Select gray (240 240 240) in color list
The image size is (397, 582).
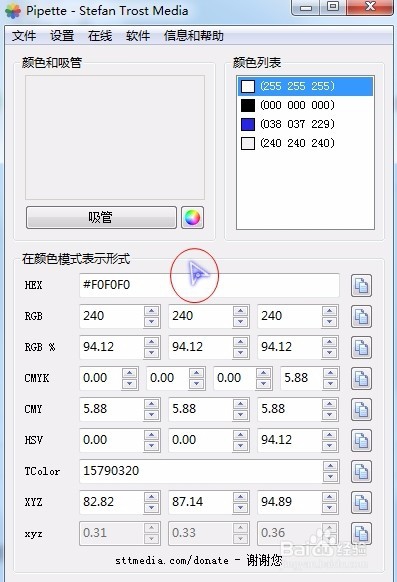click(305, 143)
